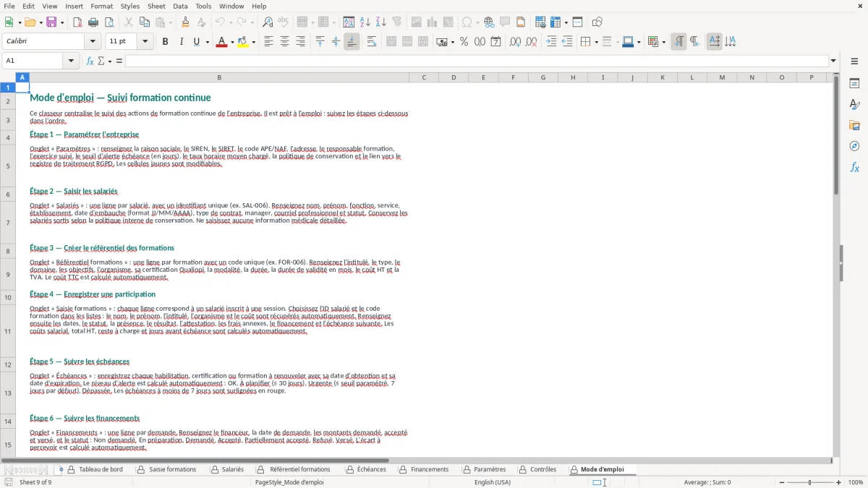The height and width of the screenshot is (488, 868).
Task: Click the font color swatch
Action: (x=221, y=42)
